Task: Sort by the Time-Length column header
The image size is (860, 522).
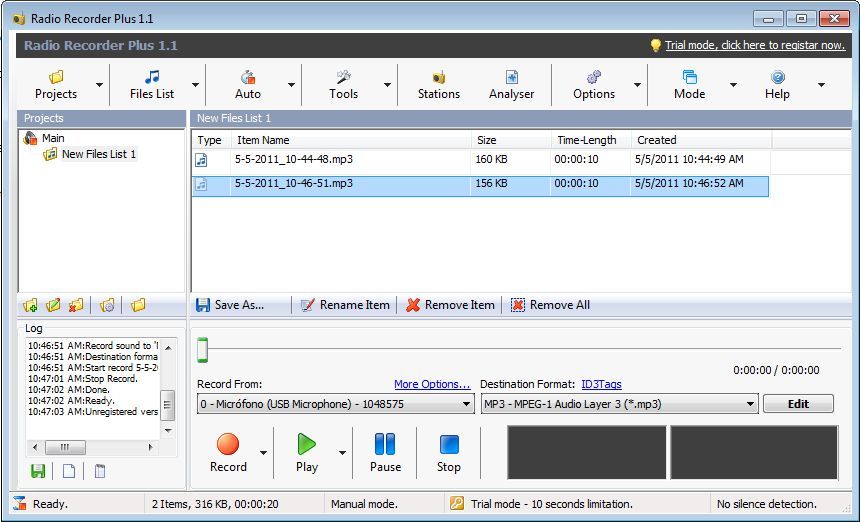Action: click(x=591, y=140)
